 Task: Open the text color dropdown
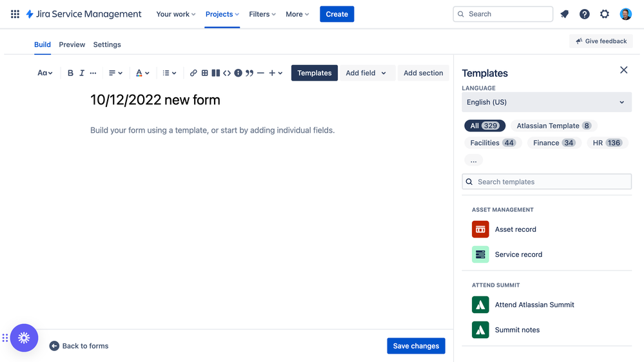(x=142, y=73)
